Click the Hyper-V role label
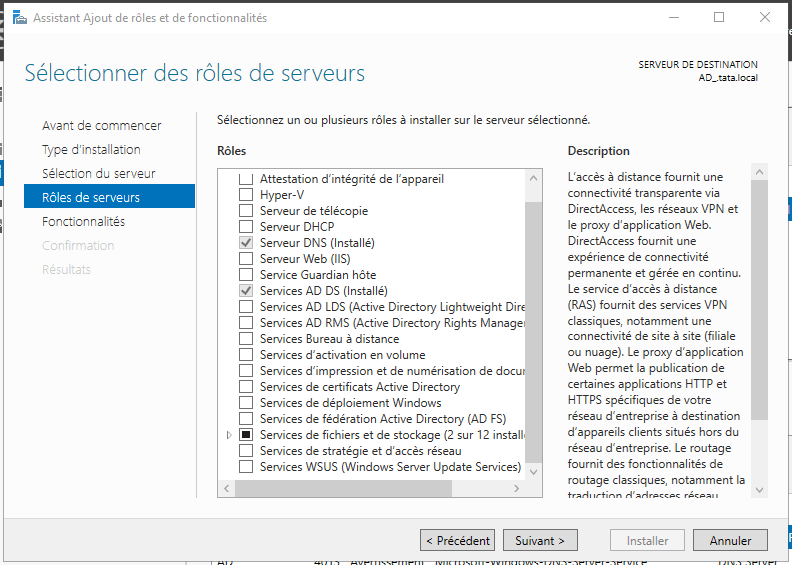Screen dimensions: 792x565 282,195
